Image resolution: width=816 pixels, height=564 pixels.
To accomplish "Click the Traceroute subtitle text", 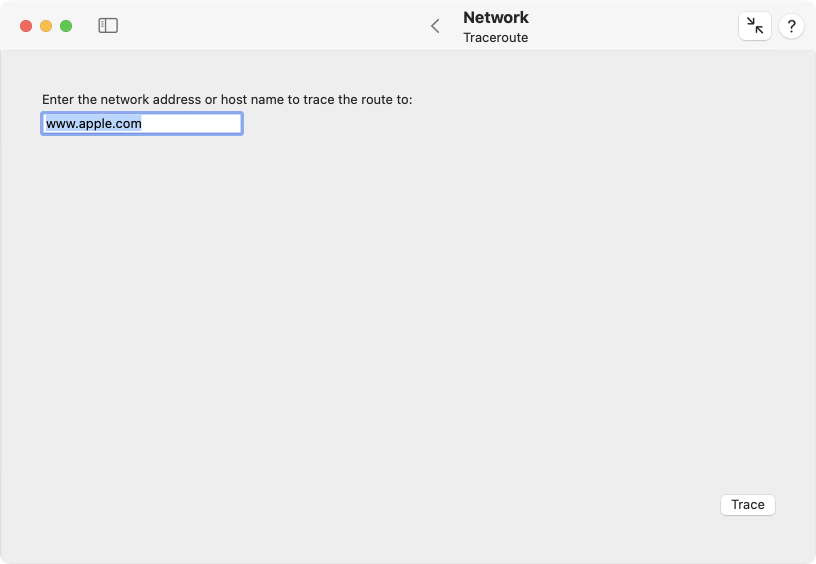I will click(496, 37).
